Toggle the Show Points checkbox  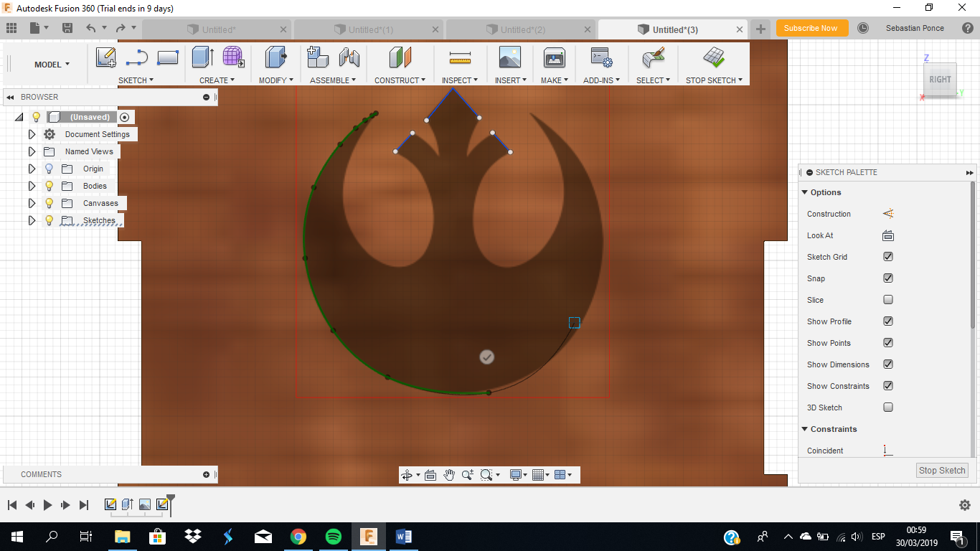pyautogui.click(x=888, y=343)
